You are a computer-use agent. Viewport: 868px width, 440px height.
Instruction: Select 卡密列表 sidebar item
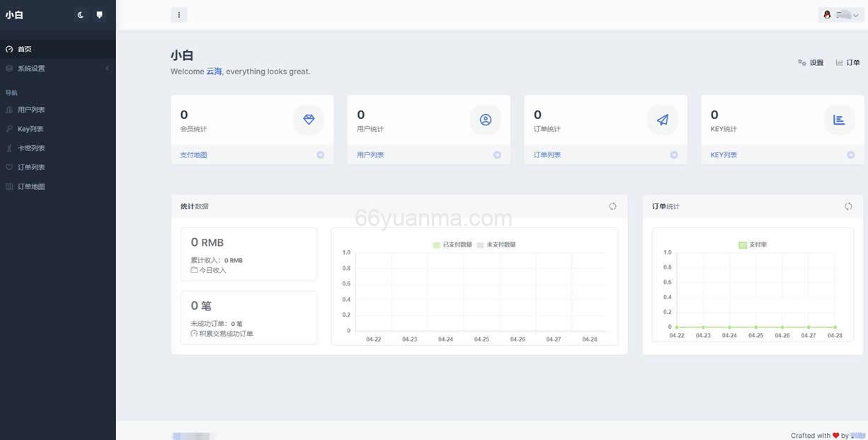(31, 148)
